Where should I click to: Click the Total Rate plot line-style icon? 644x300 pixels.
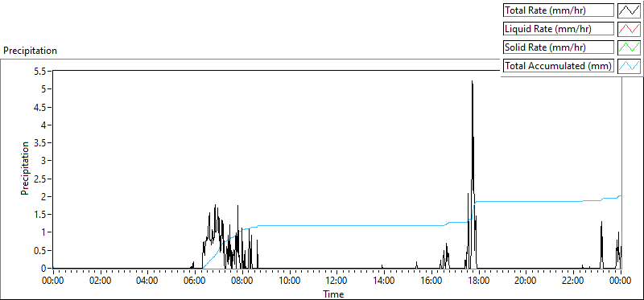[629, 10]
